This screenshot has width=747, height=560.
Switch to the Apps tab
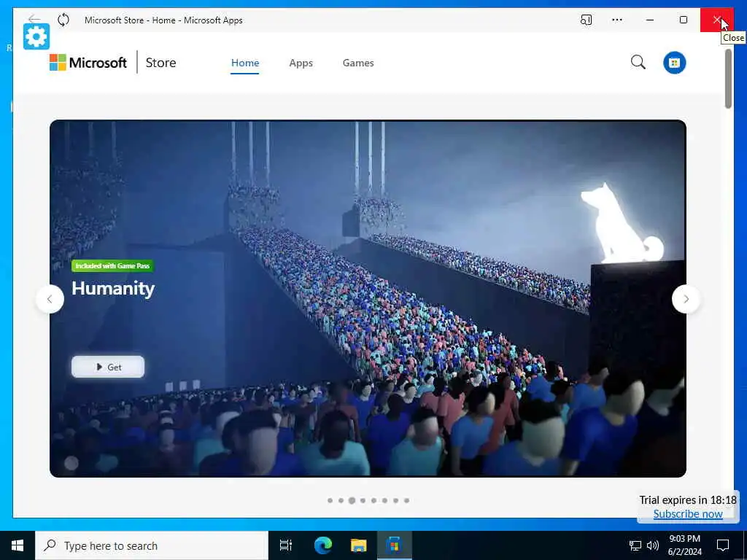(301, 63)
